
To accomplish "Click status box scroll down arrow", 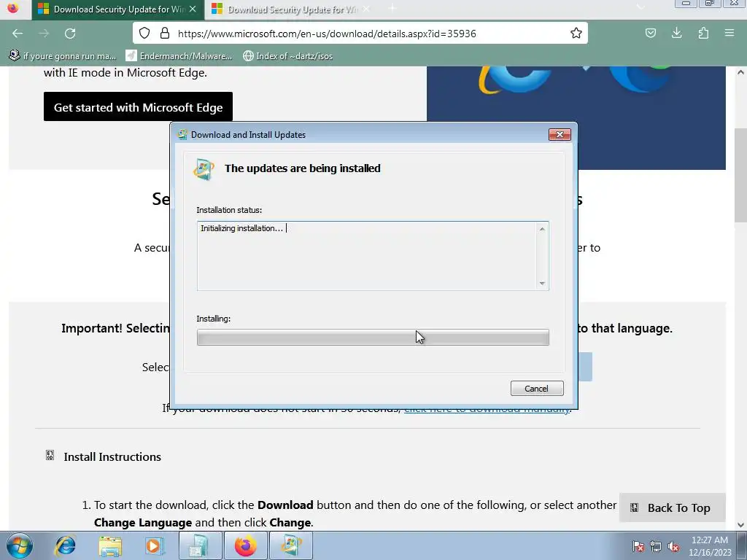I will [x=542, y=284].
